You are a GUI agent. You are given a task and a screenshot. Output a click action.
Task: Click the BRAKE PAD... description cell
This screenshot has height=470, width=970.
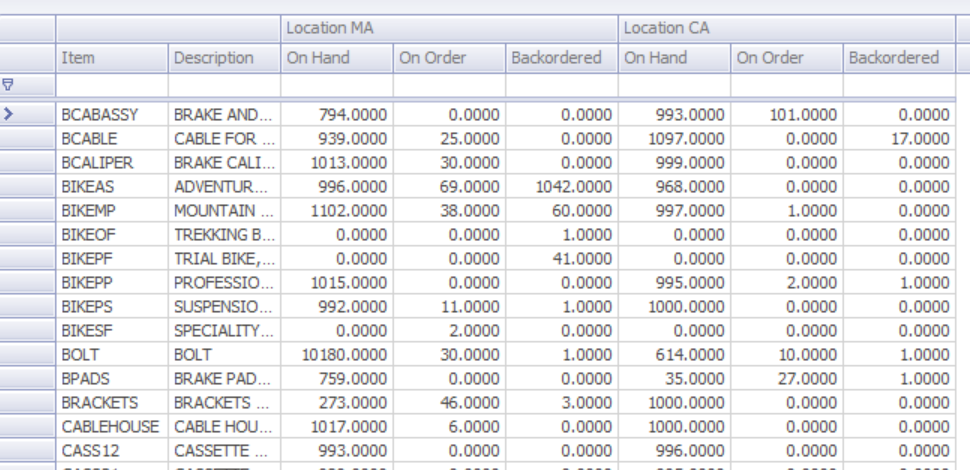point(225,379)
